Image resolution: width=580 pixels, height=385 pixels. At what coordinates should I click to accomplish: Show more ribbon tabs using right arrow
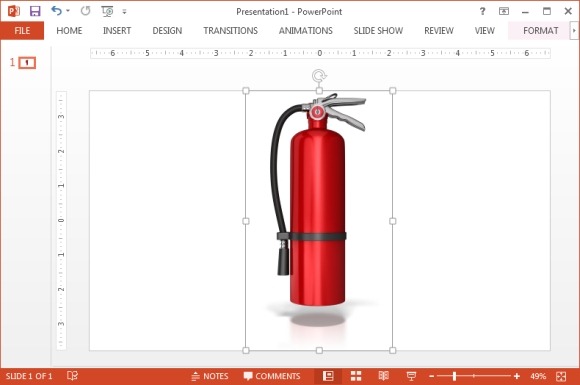click(x=574, y=31)
